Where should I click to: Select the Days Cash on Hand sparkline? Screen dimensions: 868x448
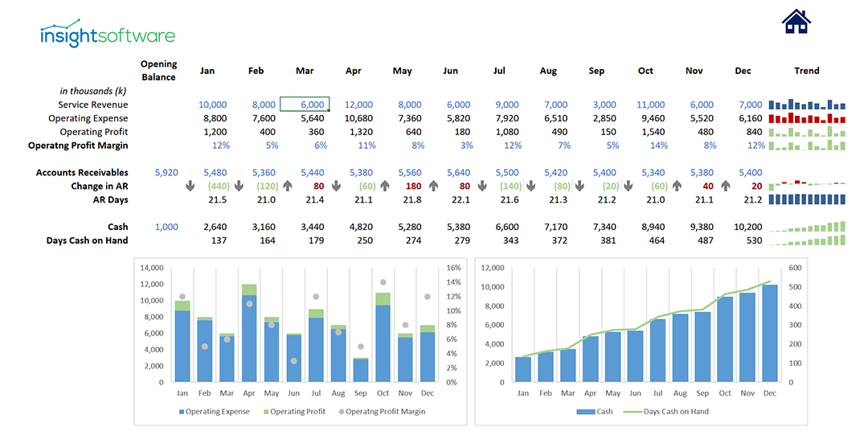point(807,240)
